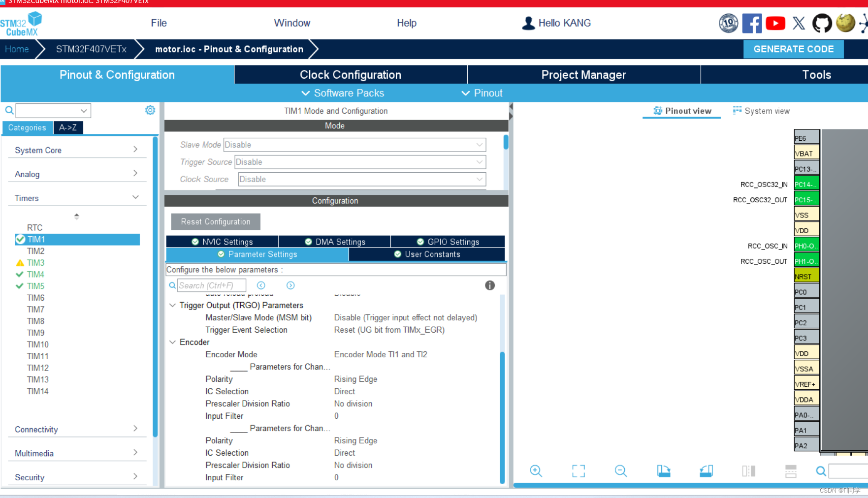Select TIM8 in the timers list
This screenshot has height=498, width=868.
click(x=35, y=321)
